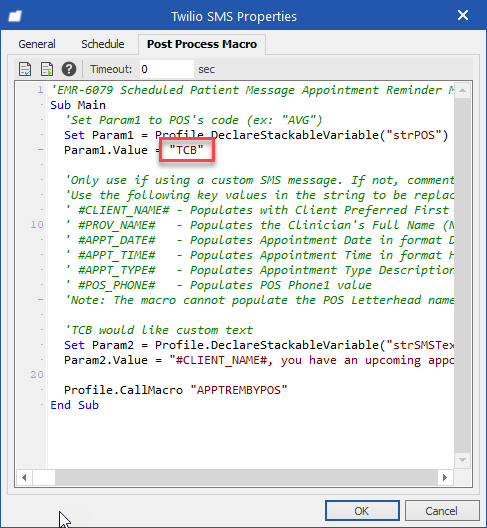Click the 'Note: The macro cannot populate comment
This screenshot has width=487, height=528.
[259, 300]
